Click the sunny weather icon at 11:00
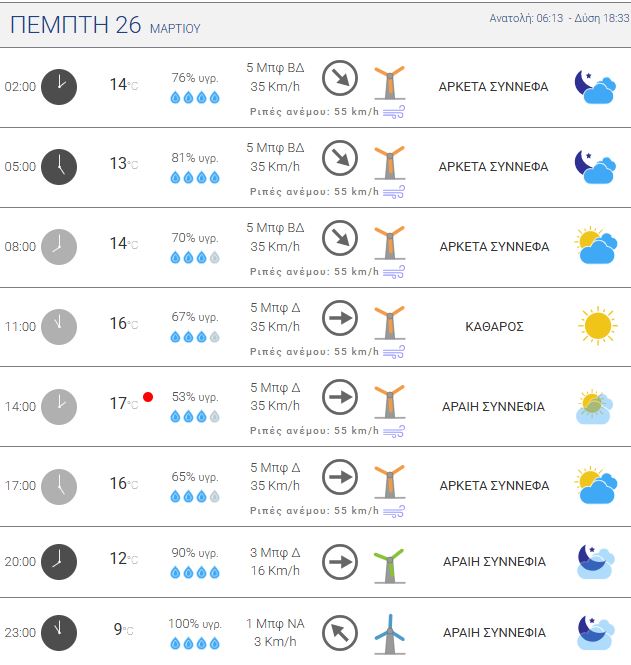This screenshot has width=631, height=665. point(597,325)
